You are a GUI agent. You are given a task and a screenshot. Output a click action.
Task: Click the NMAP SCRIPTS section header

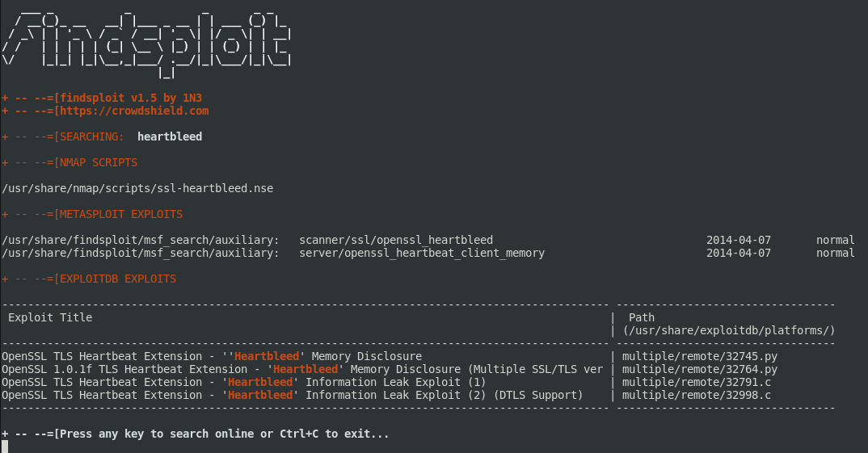click(x=99, y=162)
